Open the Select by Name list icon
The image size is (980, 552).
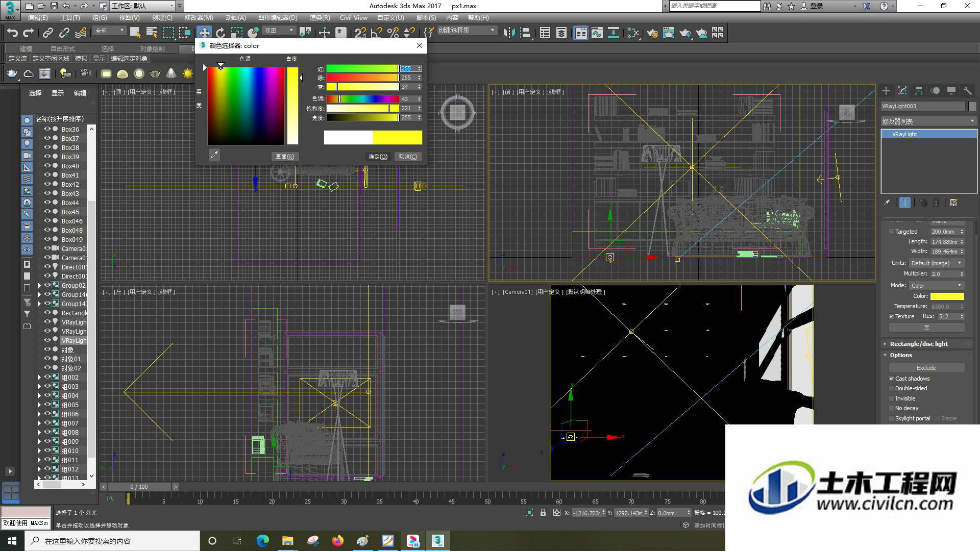click(152, 33)
